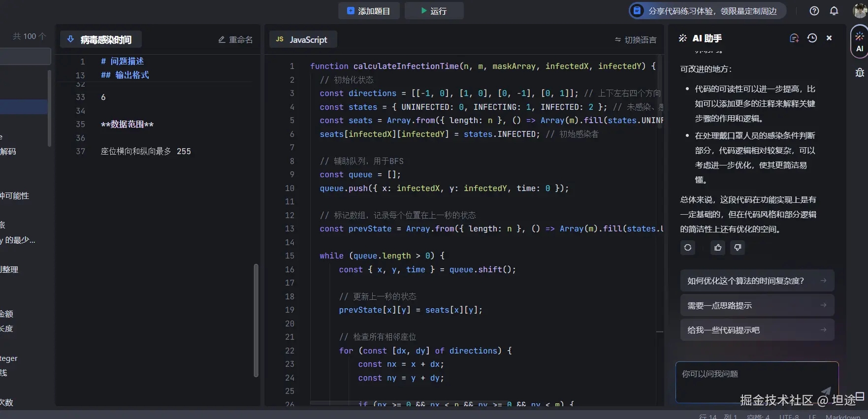Click the debug bug icon in sidebar
The height and width of the screenshot is (419, 868).
860,73
